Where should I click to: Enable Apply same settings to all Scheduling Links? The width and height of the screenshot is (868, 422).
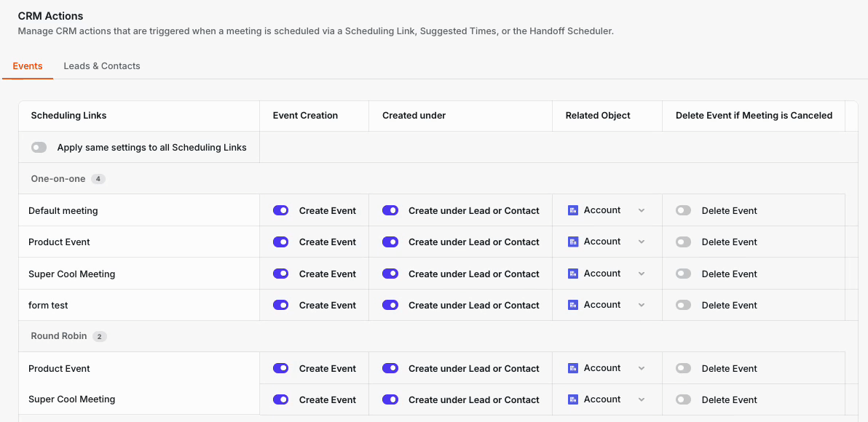tap(39, 148)
